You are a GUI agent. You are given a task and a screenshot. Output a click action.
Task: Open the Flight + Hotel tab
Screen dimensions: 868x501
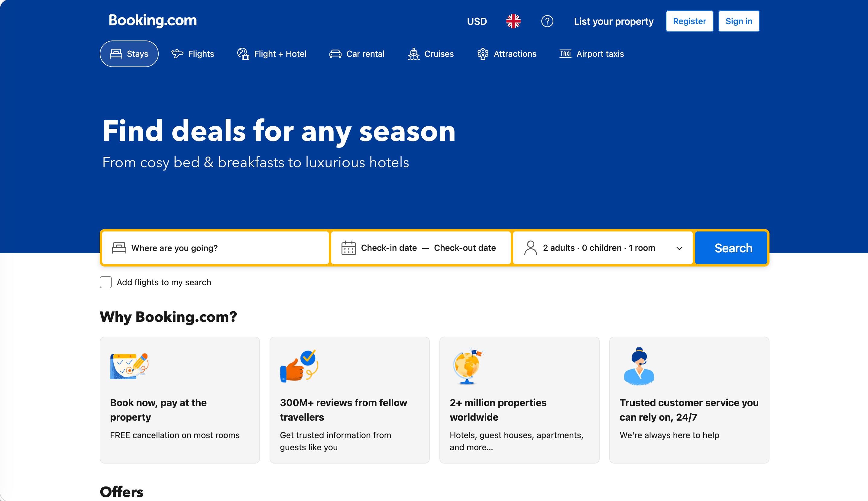pos(271,54)
